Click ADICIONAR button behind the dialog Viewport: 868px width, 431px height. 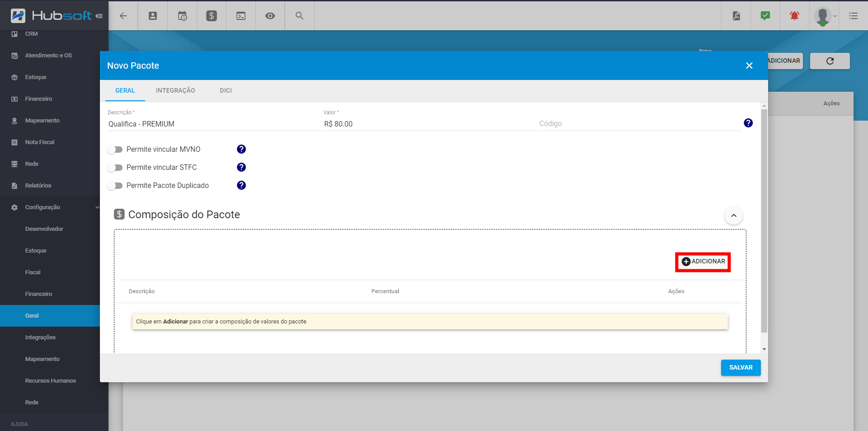click(x=785, y=61)
